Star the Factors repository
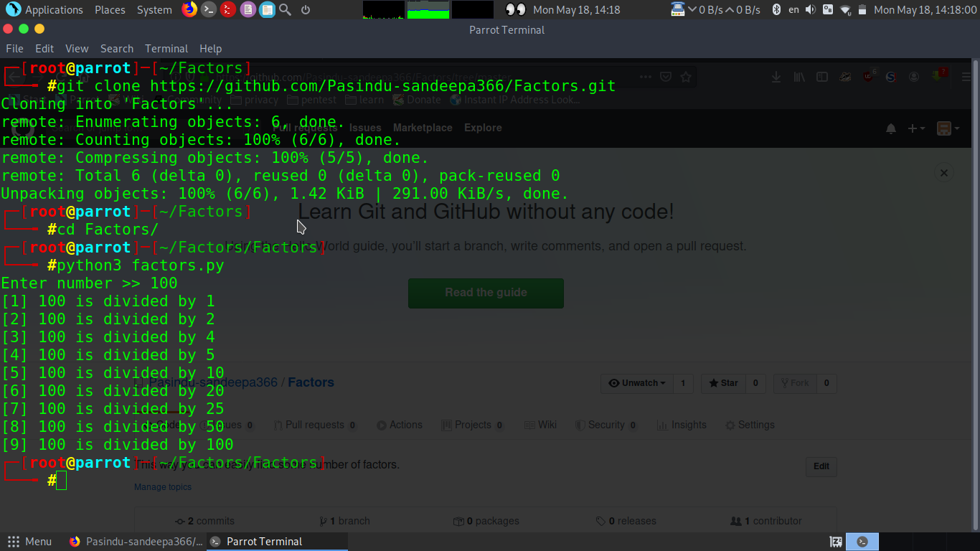 723,383
